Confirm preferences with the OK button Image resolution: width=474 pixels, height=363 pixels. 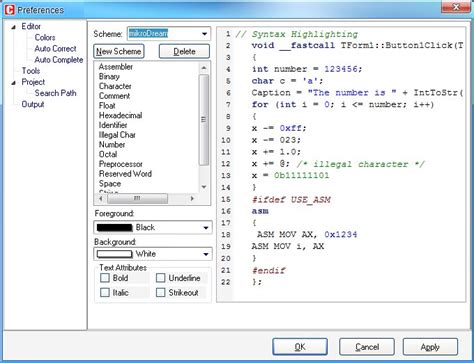point(300,347)
